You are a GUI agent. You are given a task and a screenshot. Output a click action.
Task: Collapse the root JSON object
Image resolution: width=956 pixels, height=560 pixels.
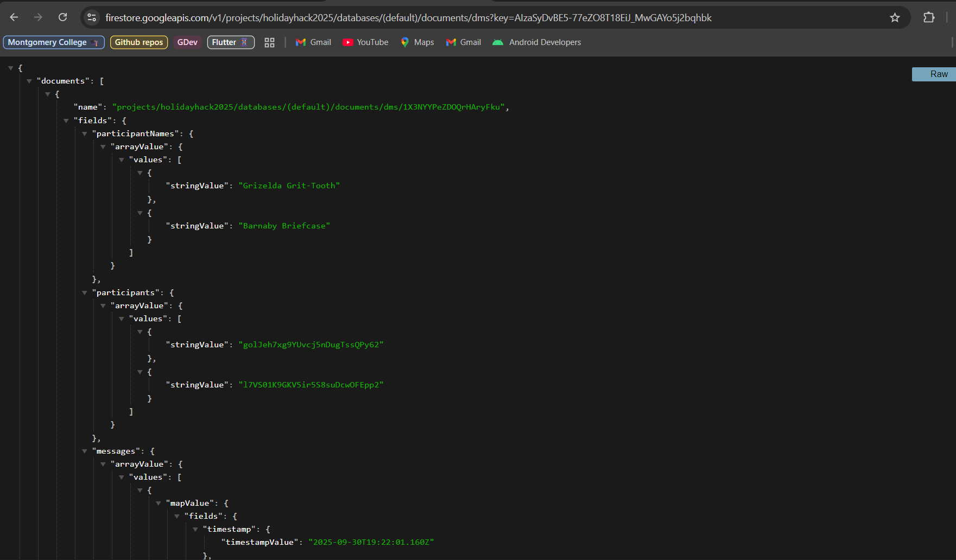(x=10, y=68)
